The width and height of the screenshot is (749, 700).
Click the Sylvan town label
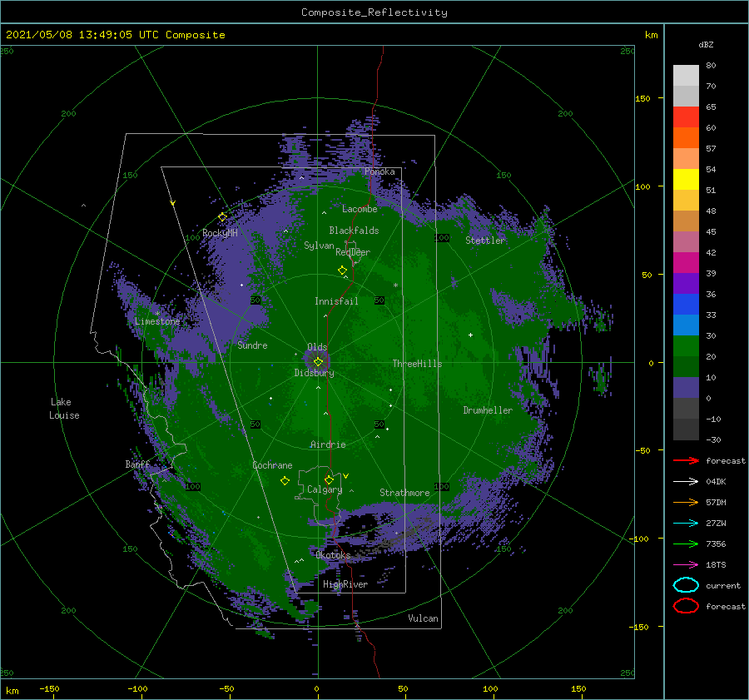319,246
